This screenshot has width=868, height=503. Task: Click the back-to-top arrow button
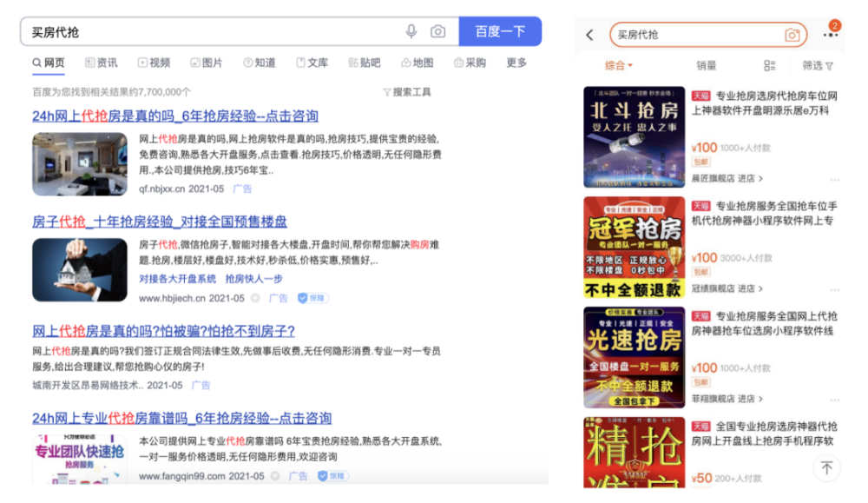click(x=826, y=467)
